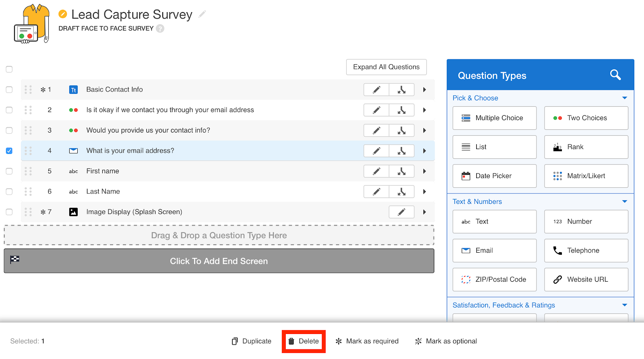The height and width of the screenshot is (359, 644).
Task: Choose Multiple Choice question type
Action: click(x=495, y=118)
